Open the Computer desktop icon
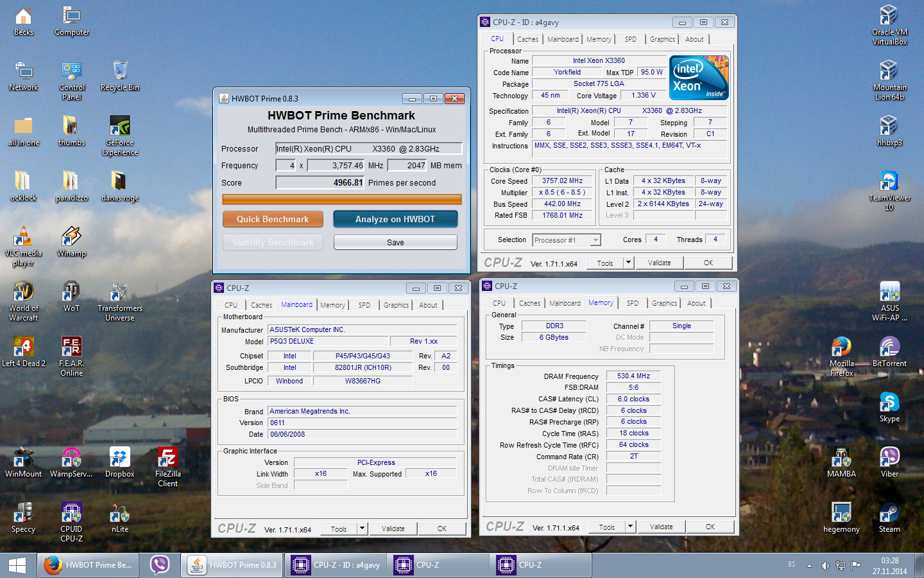The image size is (924, 578). click(x=72, y=21)
